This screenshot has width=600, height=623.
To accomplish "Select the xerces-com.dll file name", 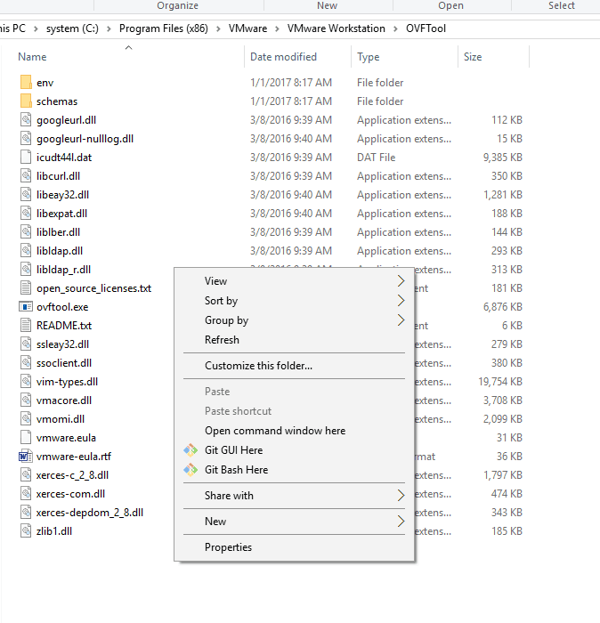I will point(70,494).
